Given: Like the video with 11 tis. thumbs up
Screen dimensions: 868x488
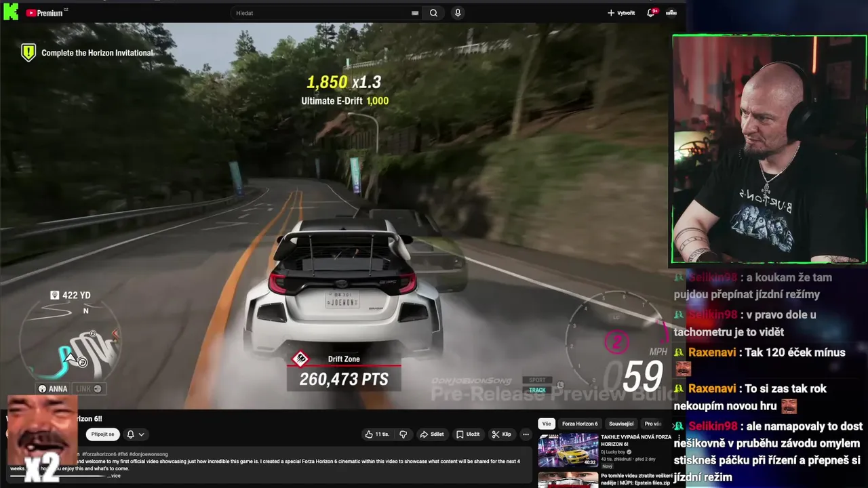Looking at the screenshot, I should [377, 434].
